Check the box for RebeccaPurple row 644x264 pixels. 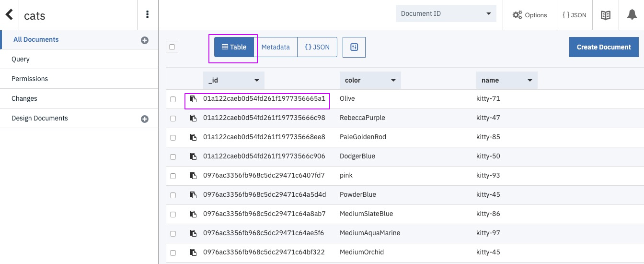pos(173,119)
